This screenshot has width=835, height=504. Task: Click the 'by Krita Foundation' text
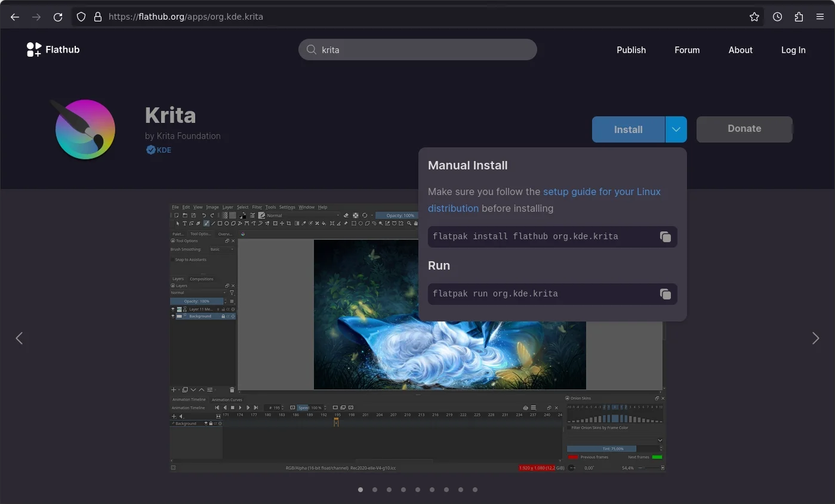[x=183, y=136]
